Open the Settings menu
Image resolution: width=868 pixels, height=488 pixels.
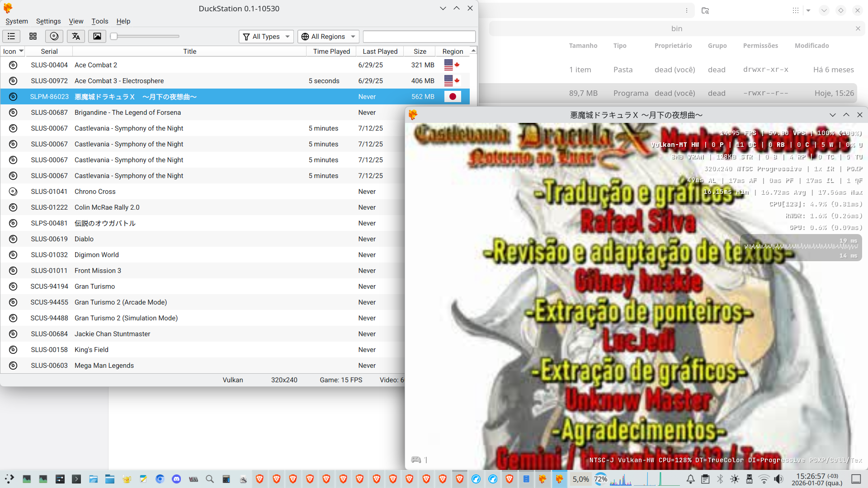click(48, 21)
